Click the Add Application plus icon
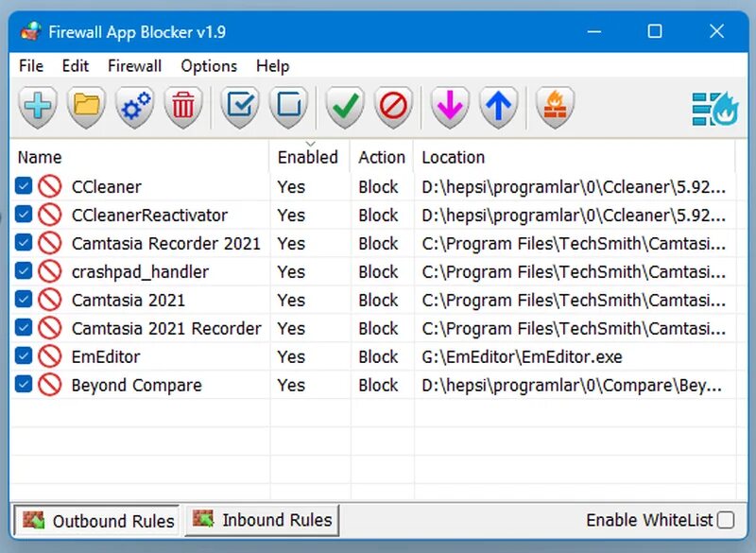Image resolution: width=756 pixels, height=553 pixels. click(x=38, y=107)
